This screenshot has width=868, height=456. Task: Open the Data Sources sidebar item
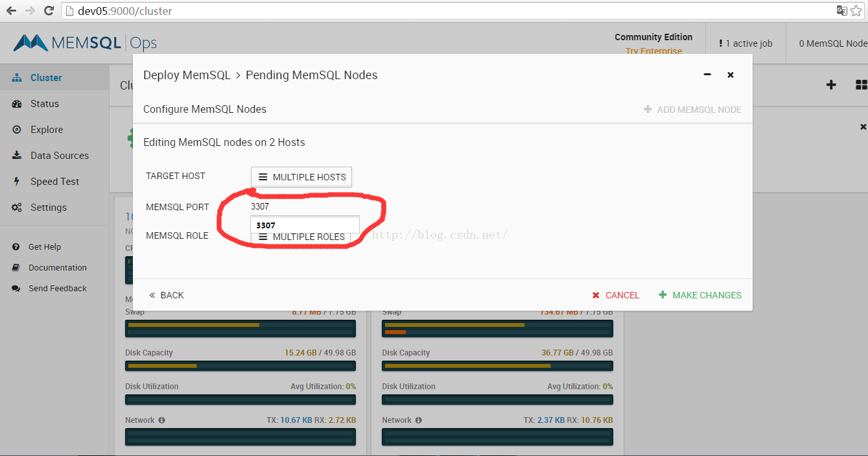click(x=54, y=155)
